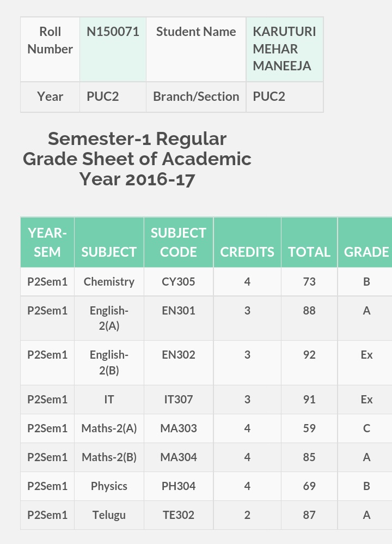Click the IT307 subject code cell
The height and width of the screenshot is (544, 392).
click(179, 400)
